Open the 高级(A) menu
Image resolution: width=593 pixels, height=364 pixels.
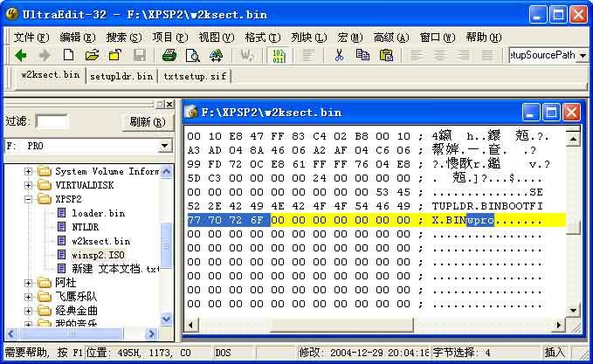pos(391,38)
